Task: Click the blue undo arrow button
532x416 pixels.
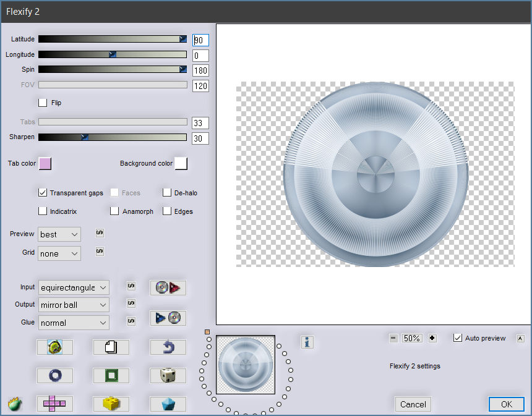Action: point(167,347)
